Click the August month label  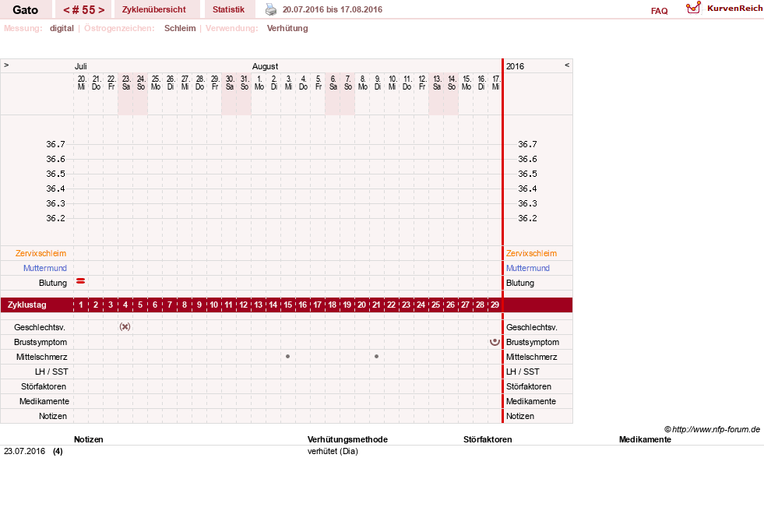[x=265, y=66]
